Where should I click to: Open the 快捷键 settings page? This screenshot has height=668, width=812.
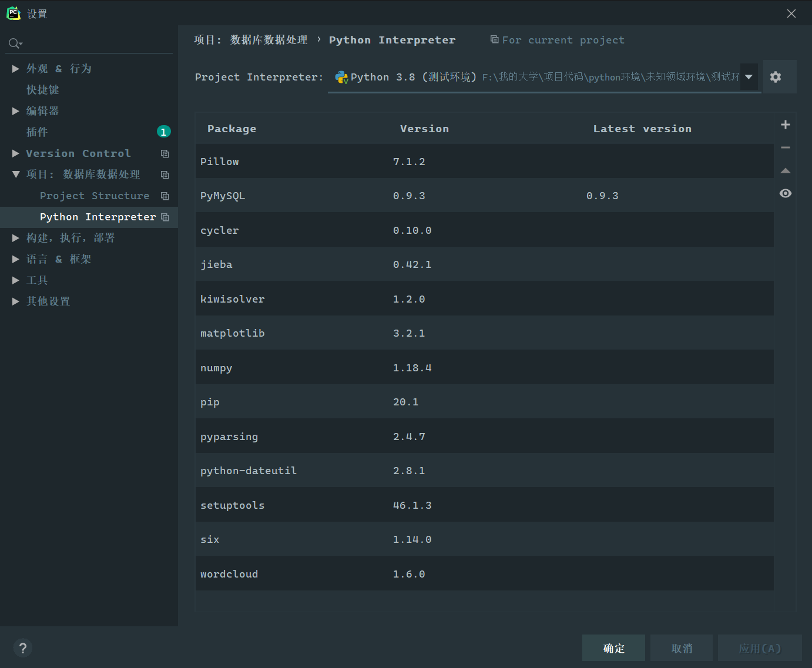42,90
